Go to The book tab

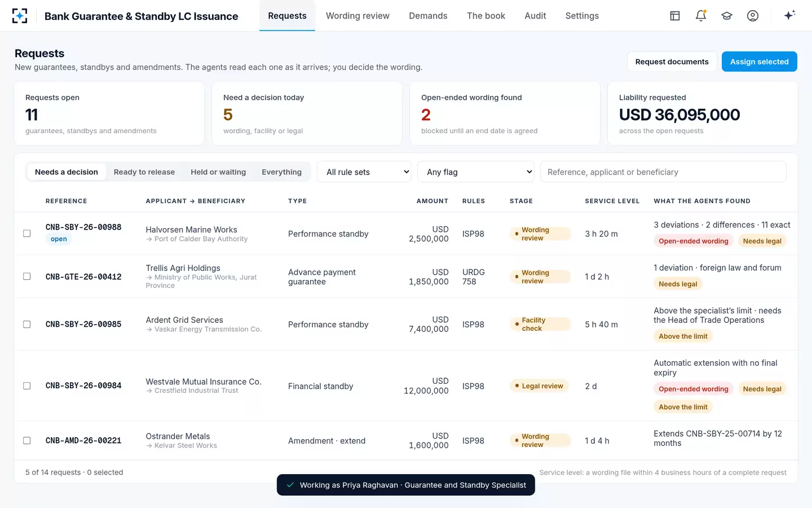click(486, 16)
